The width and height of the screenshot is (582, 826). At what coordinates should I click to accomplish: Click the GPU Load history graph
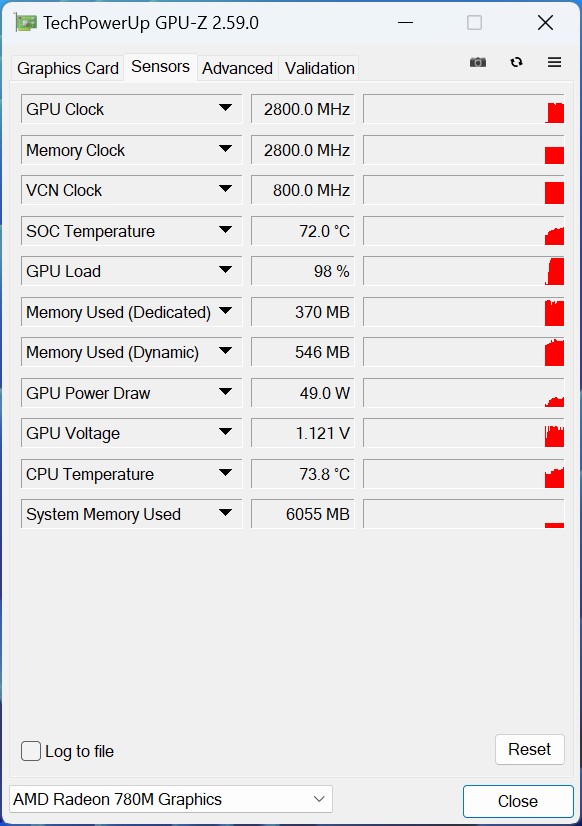point(463,271)
